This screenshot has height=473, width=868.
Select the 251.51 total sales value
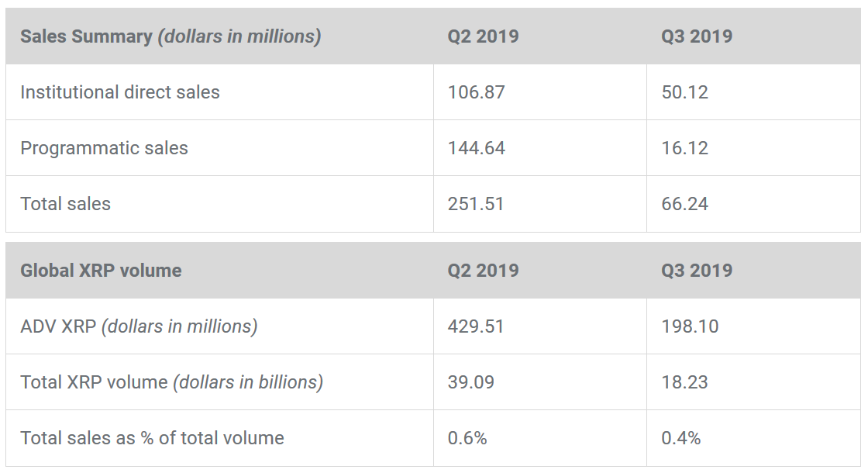[476, 204]
